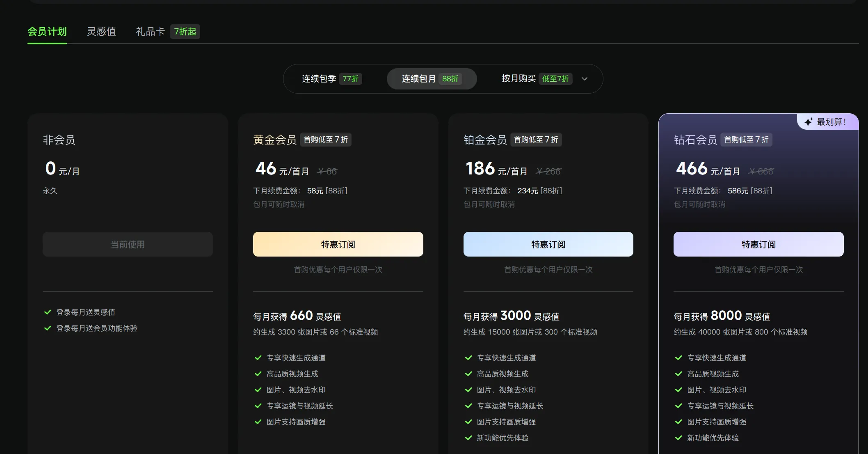
Task: Click the checkmark icon beside 登录每月送灵感值
Action: click(48, 312)
